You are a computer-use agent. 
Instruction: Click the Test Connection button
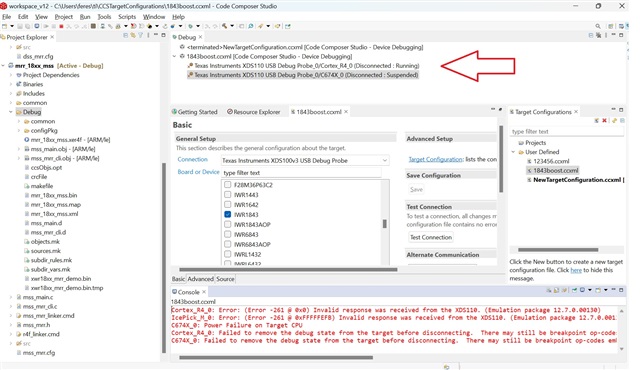point(431,237)
